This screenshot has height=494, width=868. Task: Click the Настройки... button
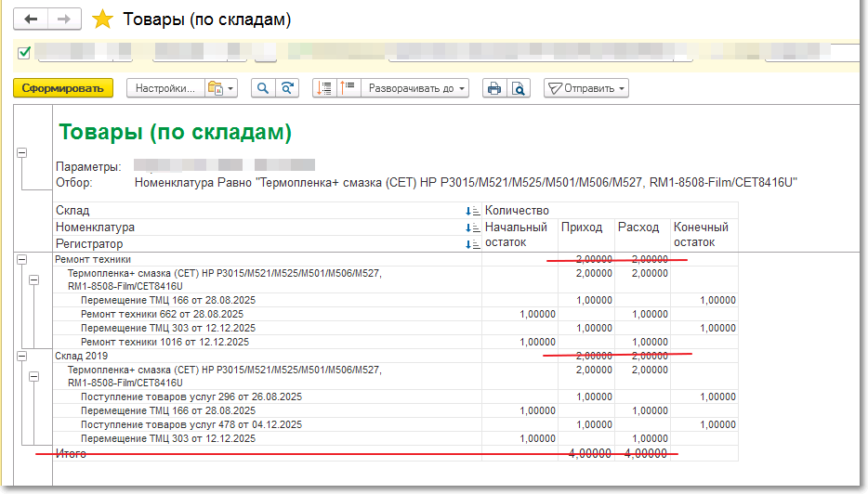[165, 88]
